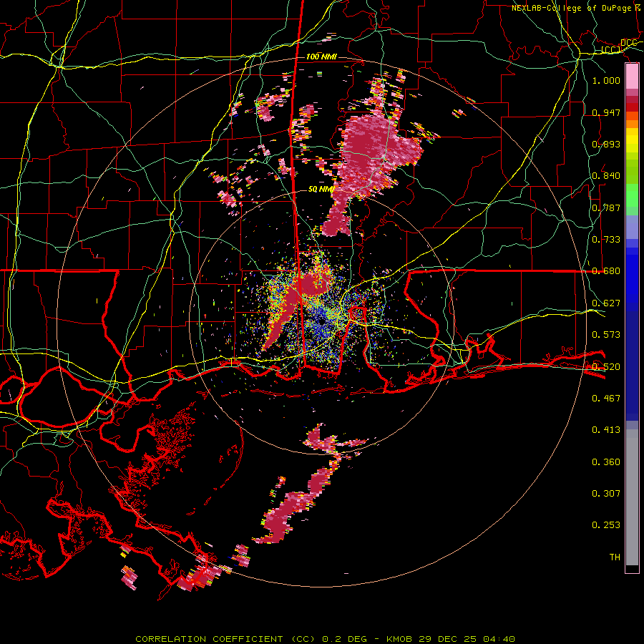
Task: Click the 0.467 color scale label
Action: point(606,399)
